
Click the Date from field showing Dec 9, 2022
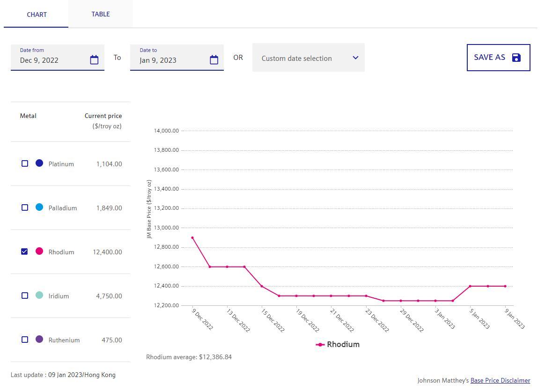(52, 60)
